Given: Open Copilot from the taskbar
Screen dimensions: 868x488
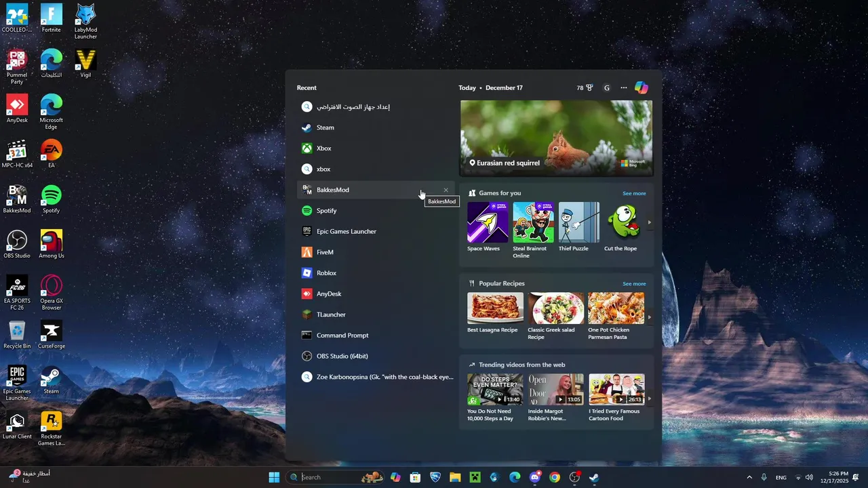Looking at the screenshot, I should point(395,477).
